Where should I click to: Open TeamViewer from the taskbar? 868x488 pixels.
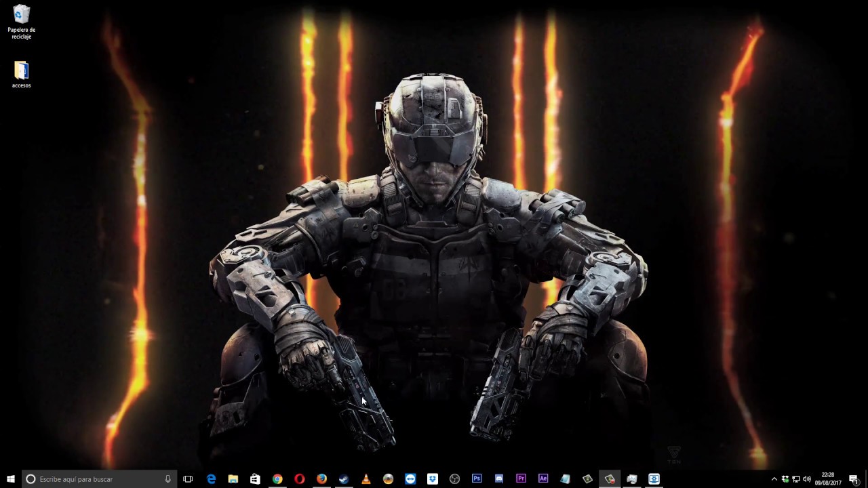point(410,479)
